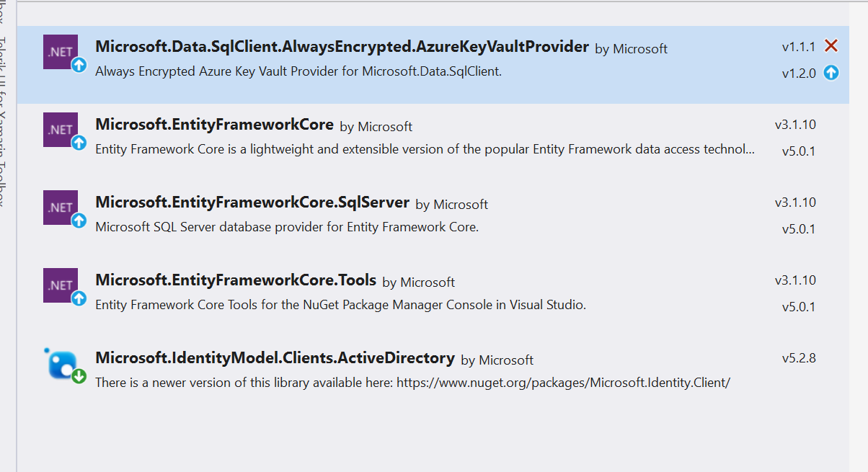Screen dimensions: 868x472
Task: Click the Microsoft.EntityFrameworkCore .NET icon
Action: [x=61, y=130]
